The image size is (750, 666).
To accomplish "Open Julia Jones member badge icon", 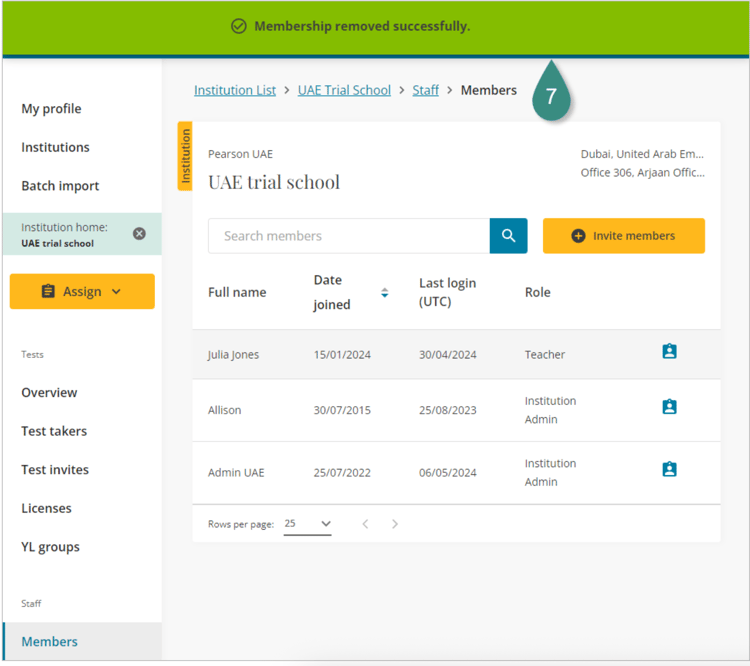I will tap(669, 352).
